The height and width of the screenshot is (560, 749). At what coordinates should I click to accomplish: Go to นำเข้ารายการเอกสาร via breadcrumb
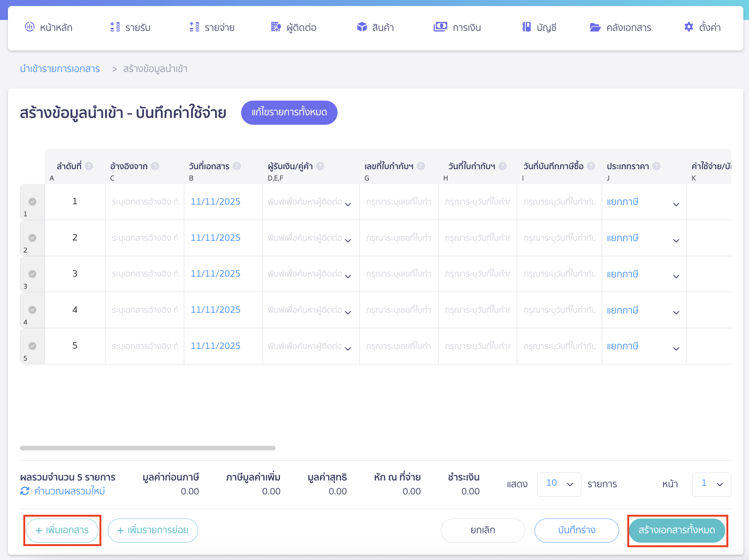pyautogui.click(x=60, y=69)
